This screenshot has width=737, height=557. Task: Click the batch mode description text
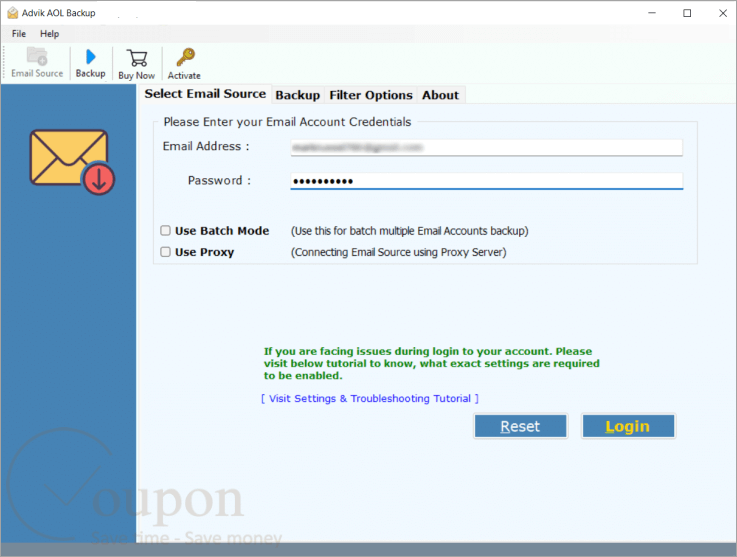click(x=409, y=231)
